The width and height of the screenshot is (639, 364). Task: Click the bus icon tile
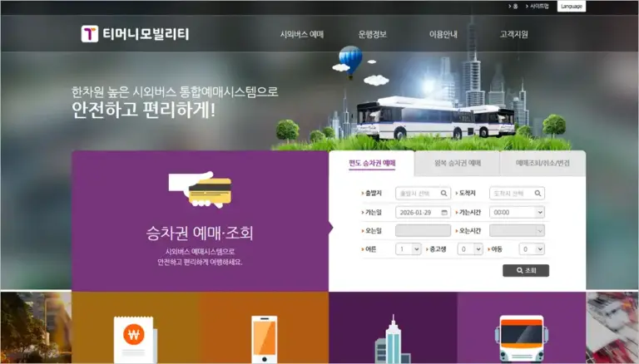tap(521, 338)
